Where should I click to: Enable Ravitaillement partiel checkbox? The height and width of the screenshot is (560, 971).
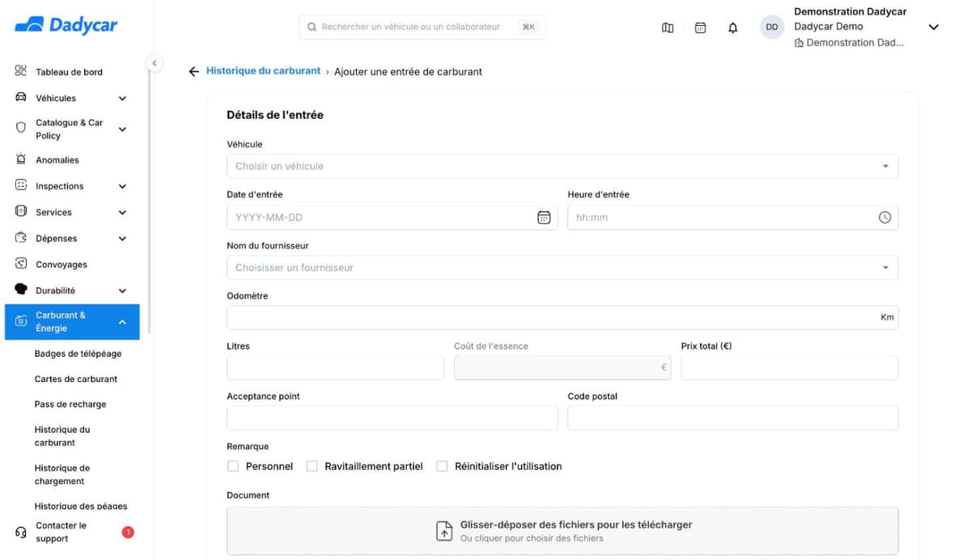click(312, 466)
